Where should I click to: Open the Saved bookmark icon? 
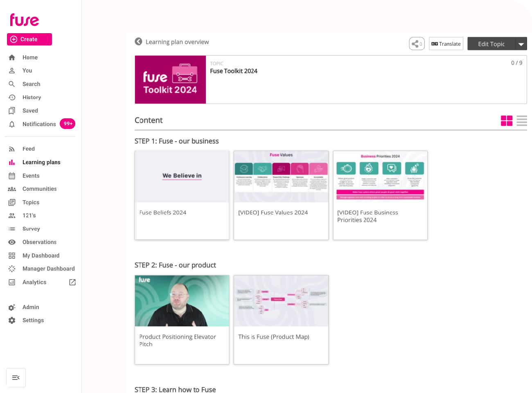(x=12, y=111)
